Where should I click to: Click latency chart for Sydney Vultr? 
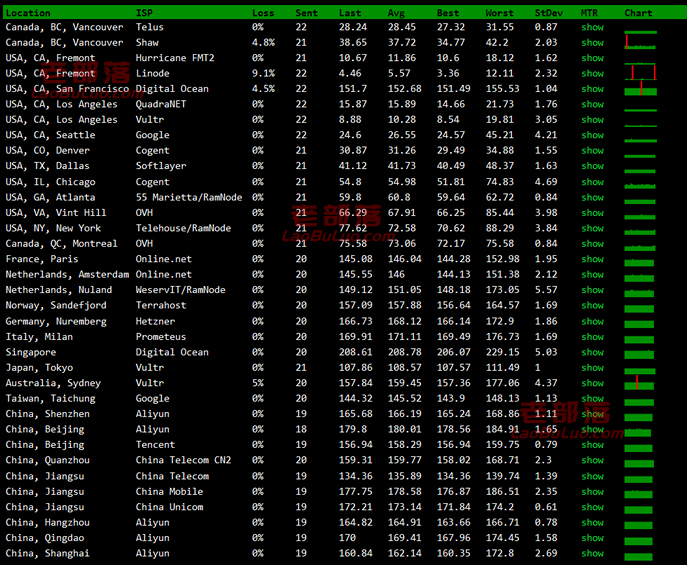[x=639, y=383]
